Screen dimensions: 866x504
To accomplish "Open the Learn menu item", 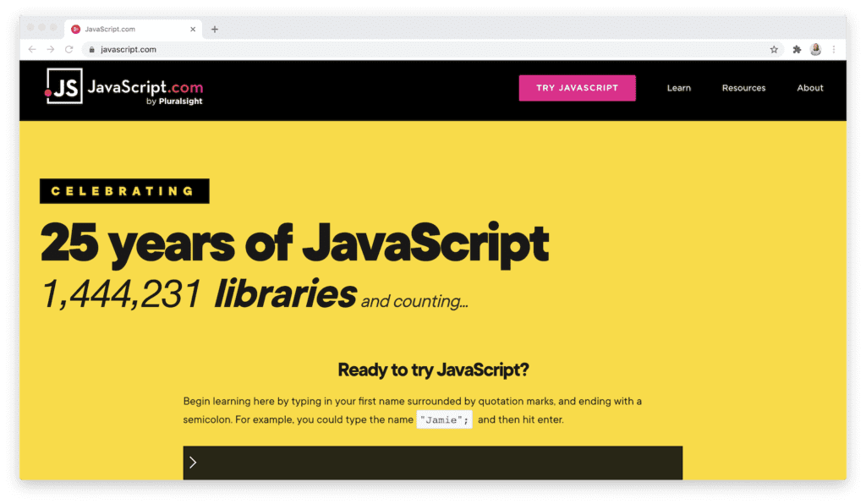I will [x=679, y=88].
